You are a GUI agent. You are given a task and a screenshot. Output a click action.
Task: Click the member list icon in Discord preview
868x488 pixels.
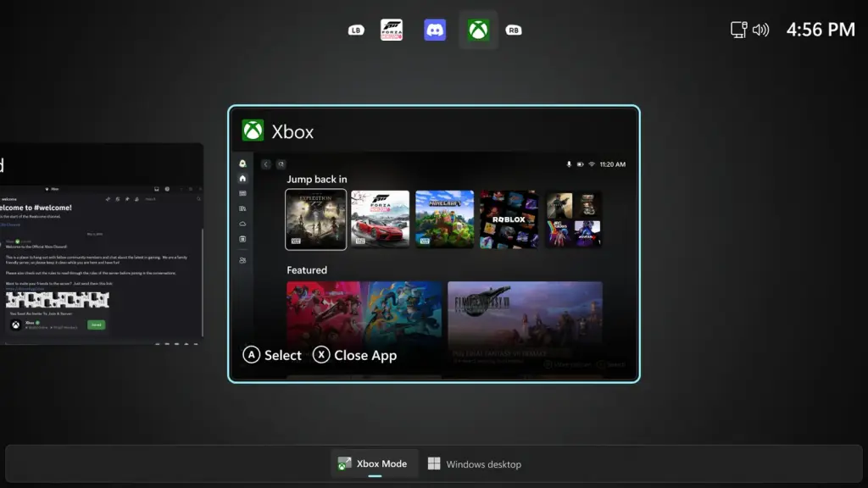(136, 199)
